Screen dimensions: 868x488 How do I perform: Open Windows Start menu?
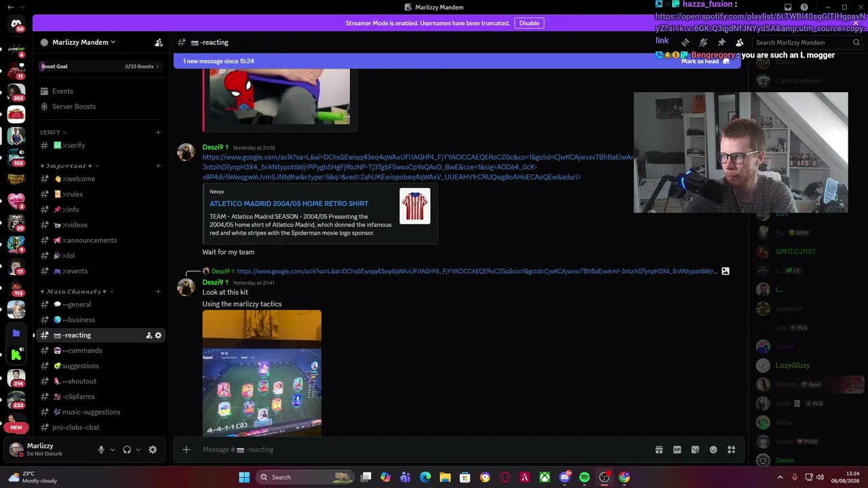[244, 477]
